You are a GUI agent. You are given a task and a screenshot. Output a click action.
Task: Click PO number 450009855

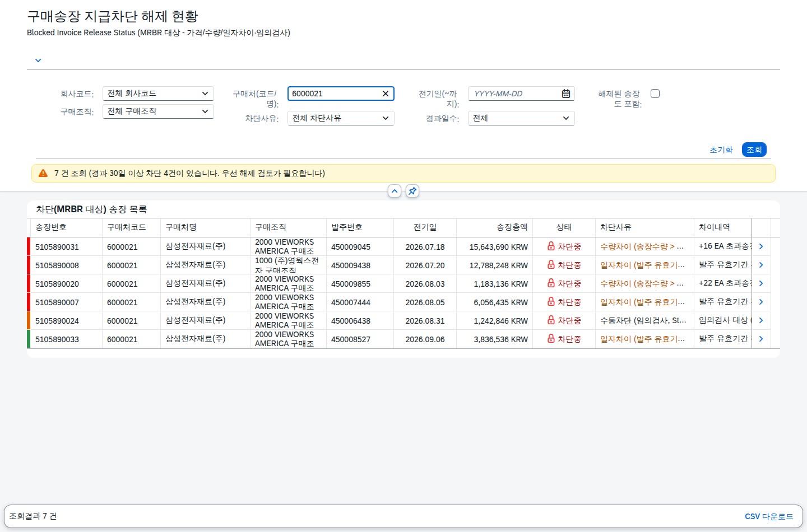click(x=351, y=284)
